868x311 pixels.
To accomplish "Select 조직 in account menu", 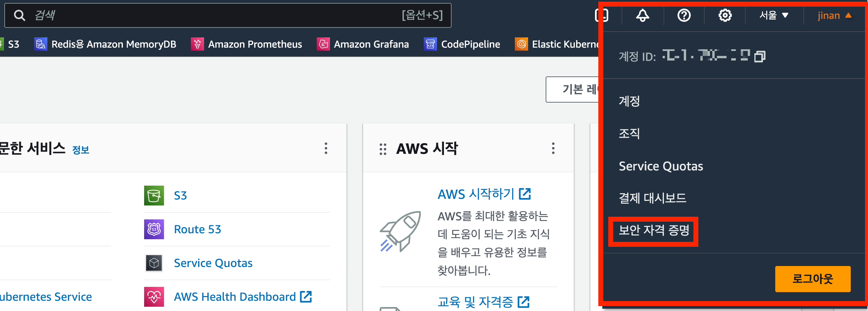I will (629, 133).
